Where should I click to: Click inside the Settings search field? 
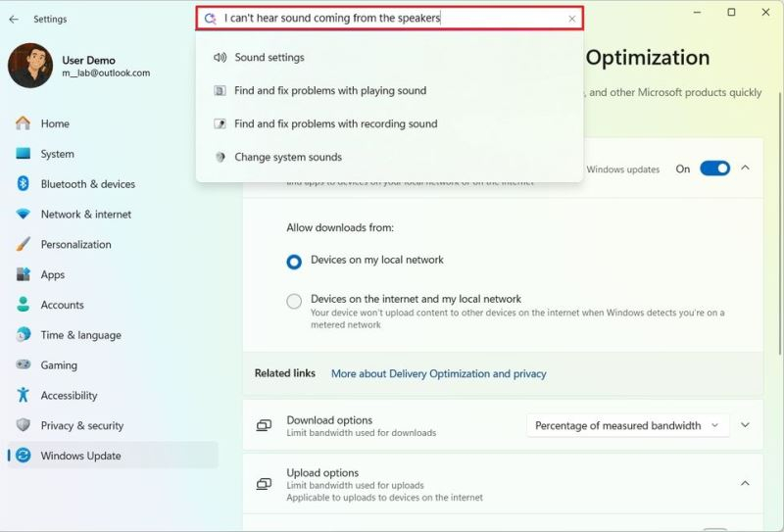[392, 19]
